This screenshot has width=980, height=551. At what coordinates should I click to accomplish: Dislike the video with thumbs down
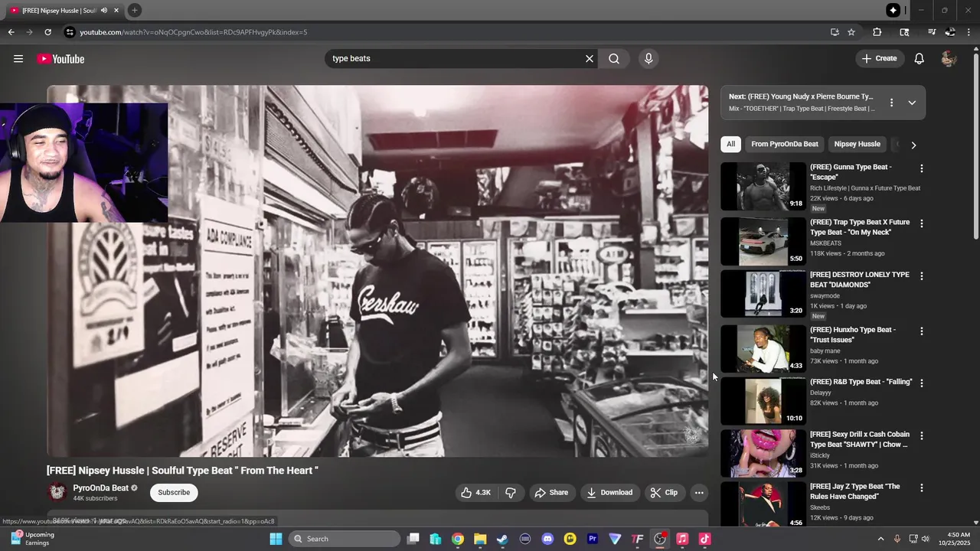(511, 493)
